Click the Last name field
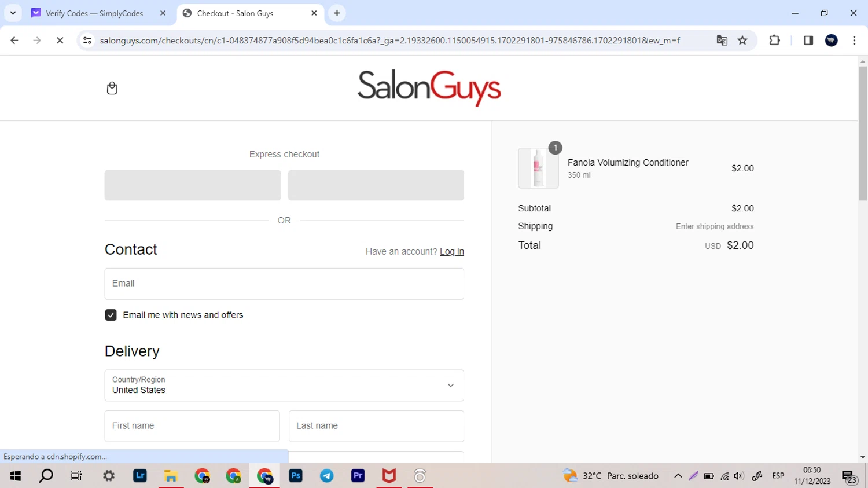 click(376, 426)
